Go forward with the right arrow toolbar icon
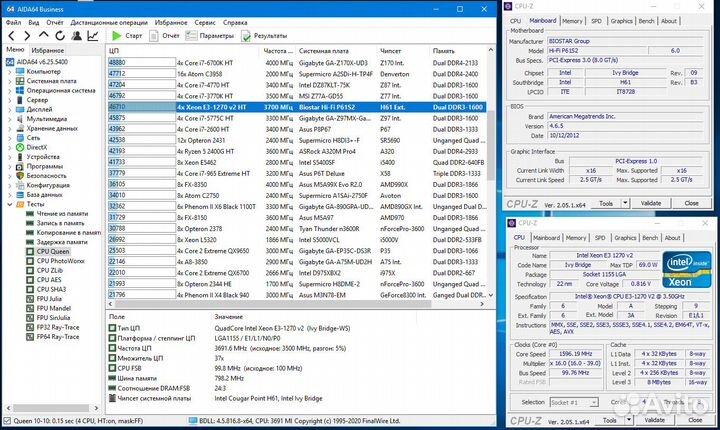Viewport: 720px width, 430px height. 27,36
